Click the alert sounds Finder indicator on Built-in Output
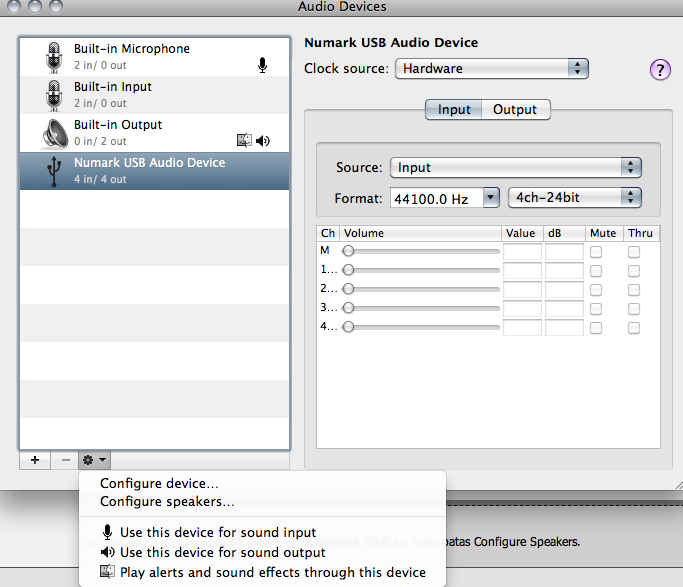The image size is (683, 587). point(244,140)
